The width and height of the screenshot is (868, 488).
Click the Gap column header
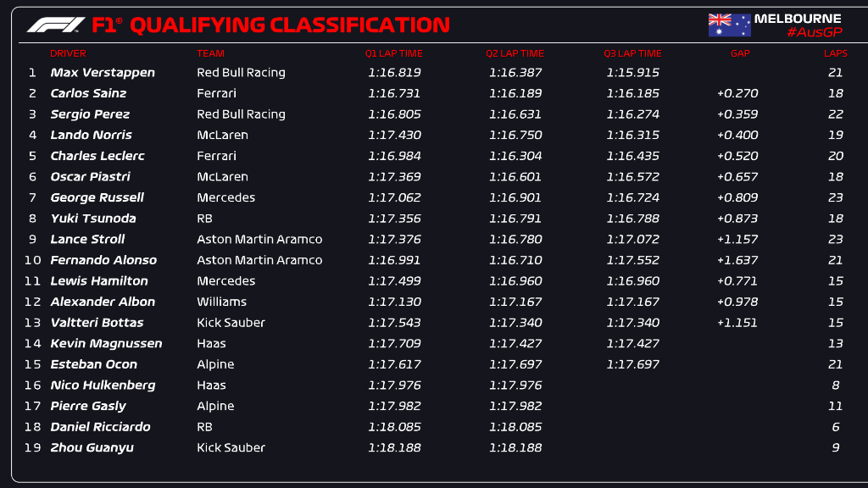(x=739, y=53)
